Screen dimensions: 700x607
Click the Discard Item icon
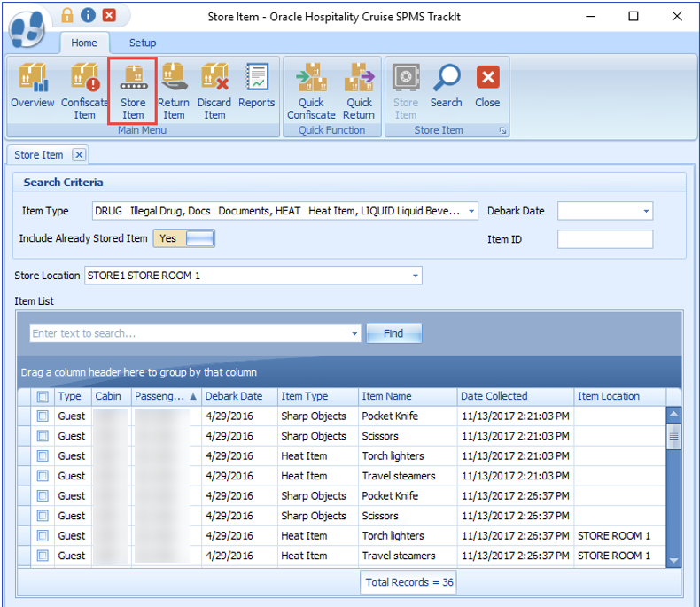[x=214, y=91]
